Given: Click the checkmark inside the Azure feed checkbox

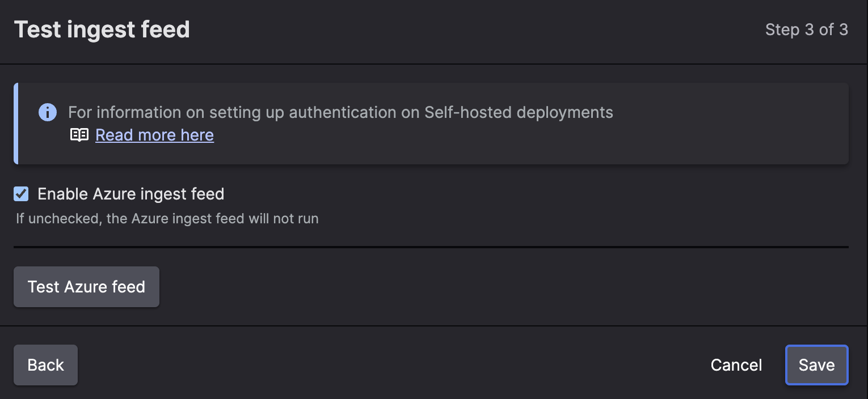Looking at the screenshot, I should (x=20, y=194).
